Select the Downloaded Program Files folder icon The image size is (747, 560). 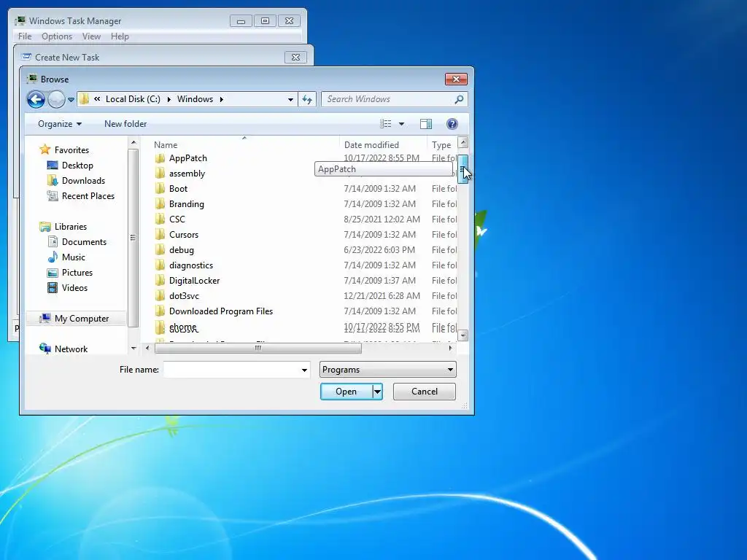tap(160, 311)
